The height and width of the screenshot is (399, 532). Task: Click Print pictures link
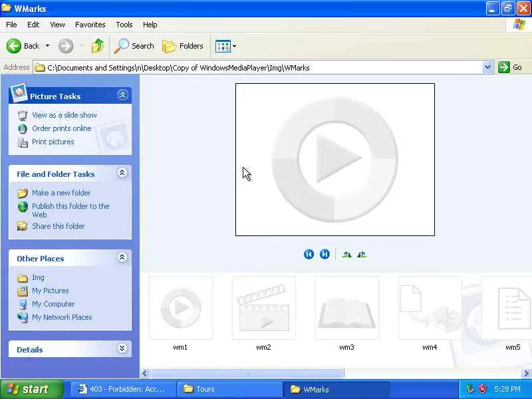click(x=53, y=142)
